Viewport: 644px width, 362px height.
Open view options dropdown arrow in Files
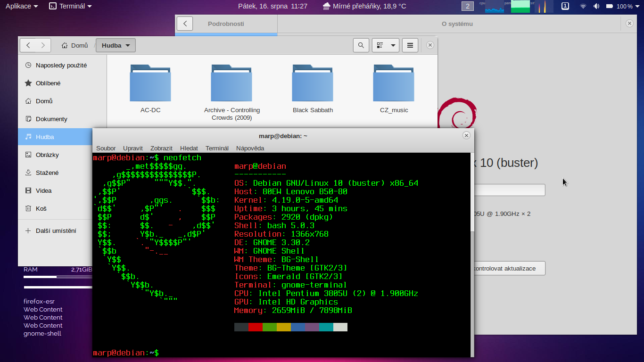[x=393, y=45]
